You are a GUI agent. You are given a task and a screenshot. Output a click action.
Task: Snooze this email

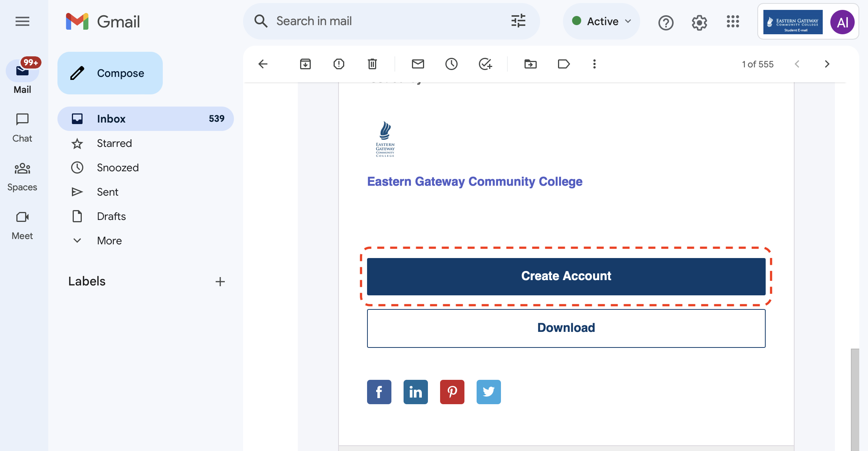click(451, 64)
